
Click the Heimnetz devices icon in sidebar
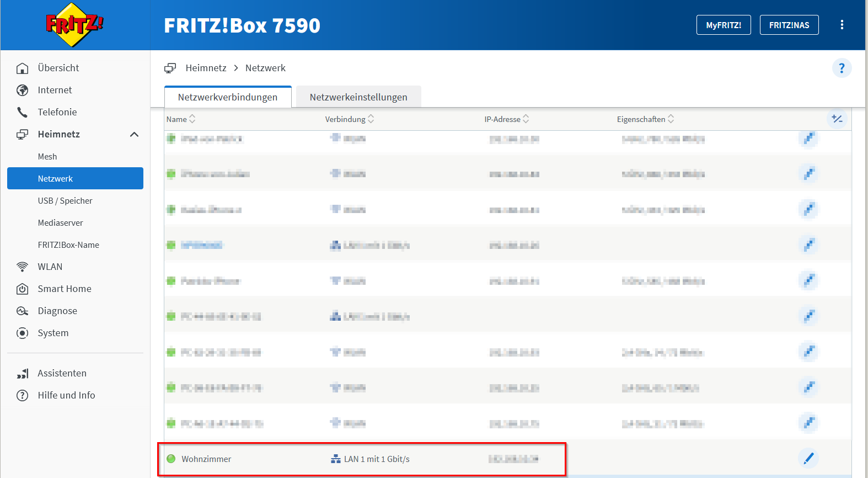[x=22, y=134]
